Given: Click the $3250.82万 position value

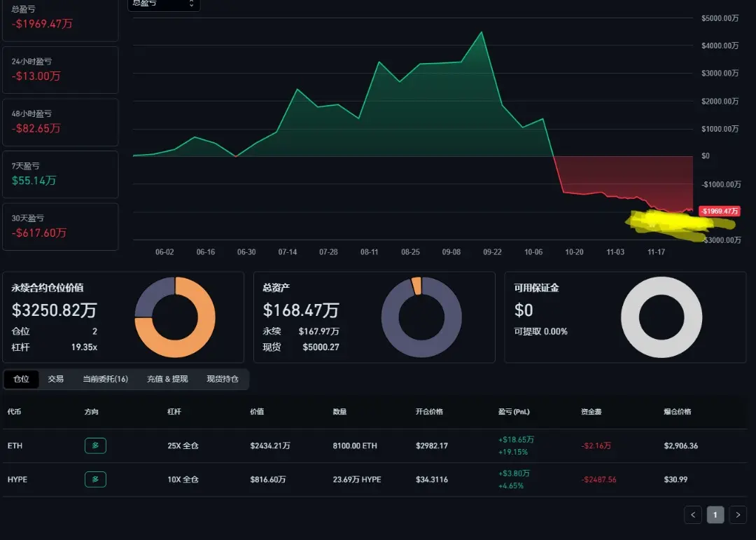Looking at the screenshot, I should [55, 310].
